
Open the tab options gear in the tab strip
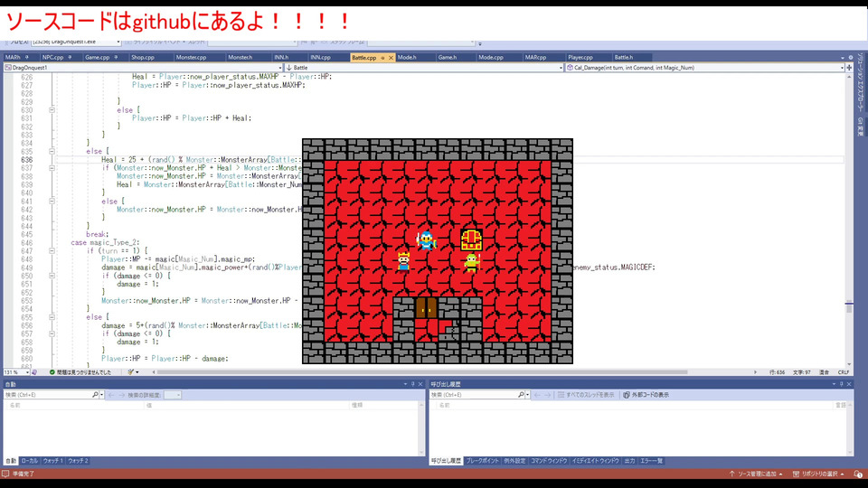coord(851,58)
